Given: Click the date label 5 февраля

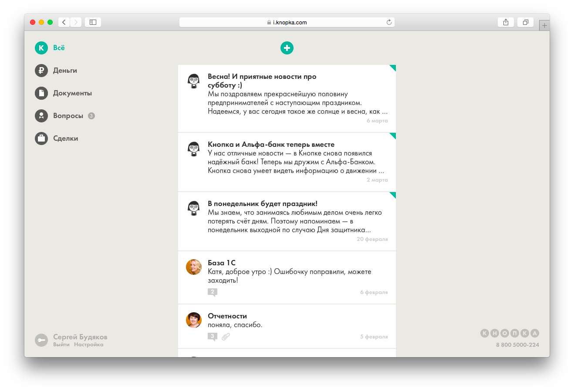Looking at the screenshot, I should coord(374,337).
